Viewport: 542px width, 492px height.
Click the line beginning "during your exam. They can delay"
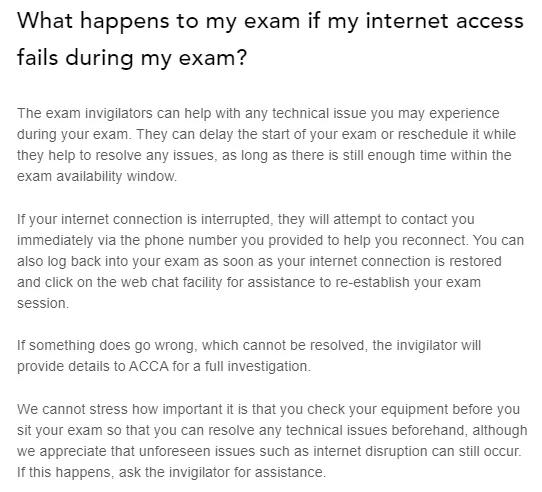267,134
